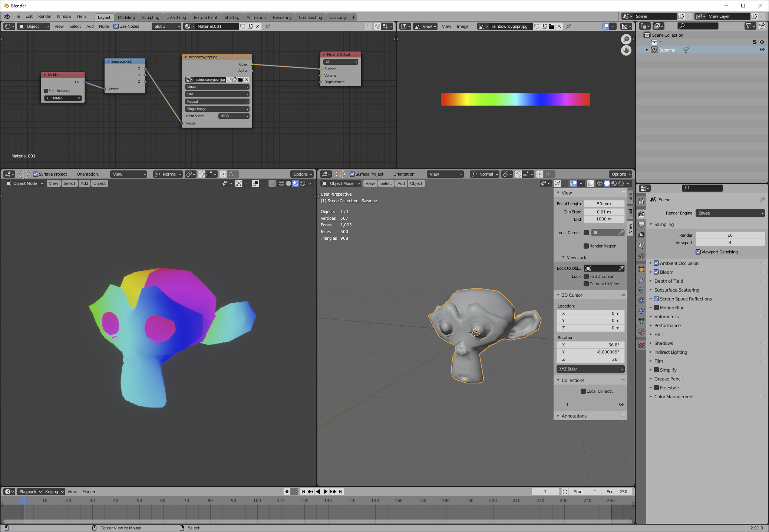
Task: Open the Object Data (mesh) properties tab
Action: (x=641, y=321)
